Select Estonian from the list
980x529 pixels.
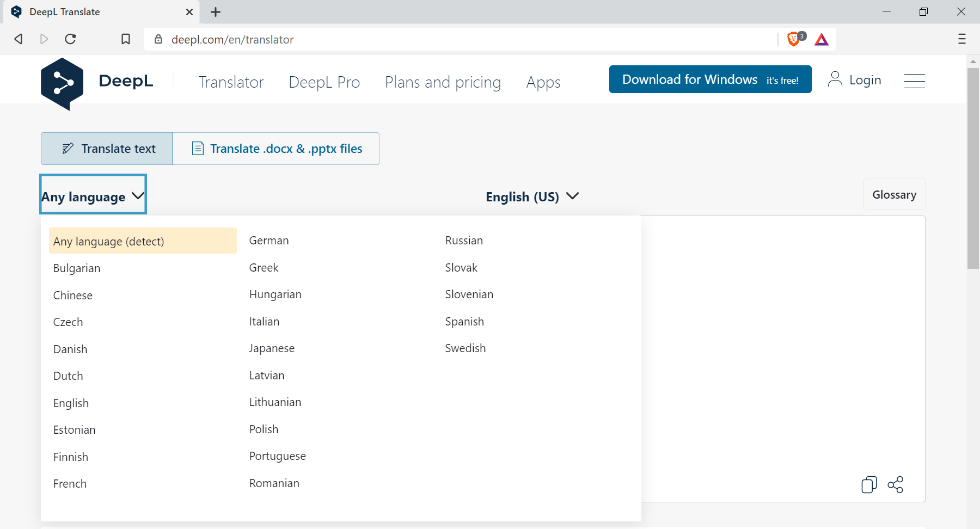click(x=75, y=430)
